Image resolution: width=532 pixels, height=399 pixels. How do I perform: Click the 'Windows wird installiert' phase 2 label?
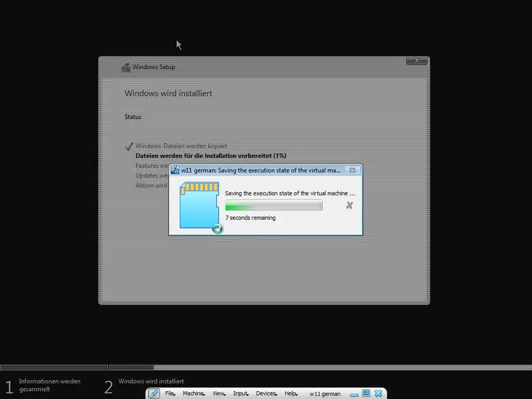click(x=151, y=381)
